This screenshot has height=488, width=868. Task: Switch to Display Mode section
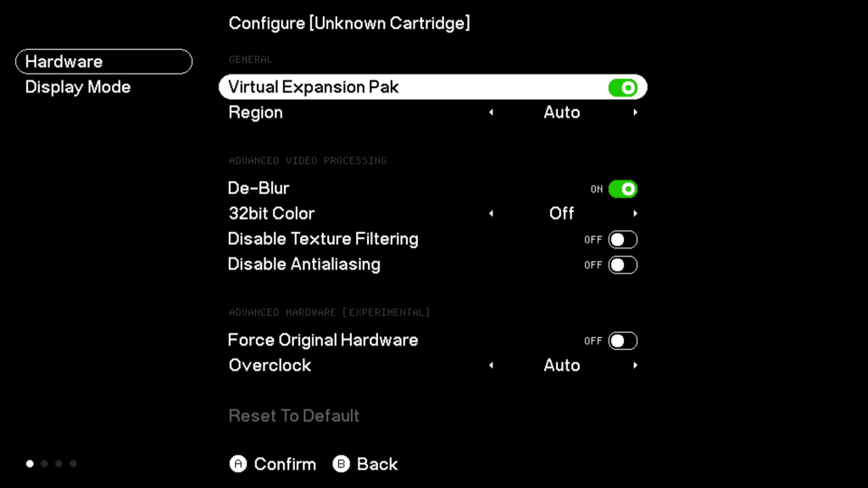pyautogui.click(x=78, y=87)
